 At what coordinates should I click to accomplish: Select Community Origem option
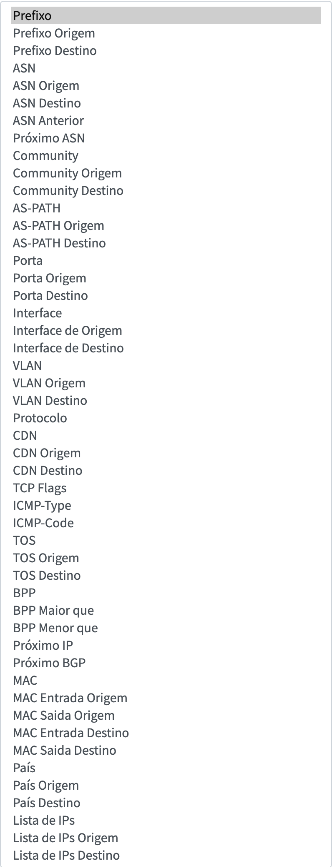tap(166, 173)
